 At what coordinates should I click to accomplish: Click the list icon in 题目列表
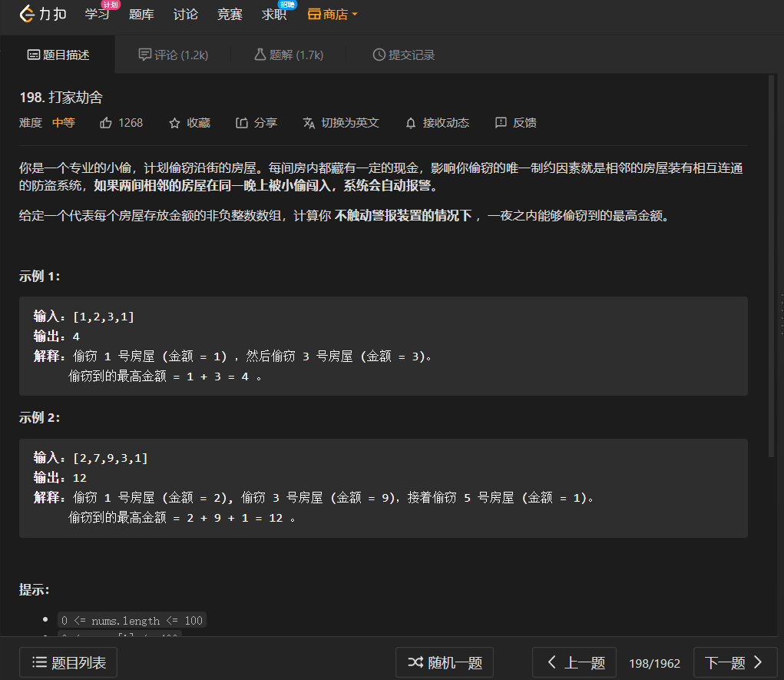pyautogui.click(x=39, y=662)
